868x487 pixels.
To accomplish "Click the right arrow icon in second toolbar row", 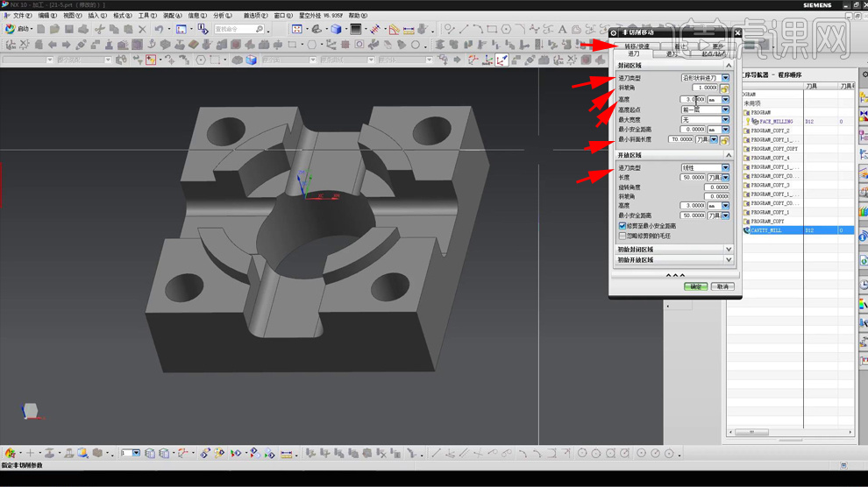I will [66, 44].
